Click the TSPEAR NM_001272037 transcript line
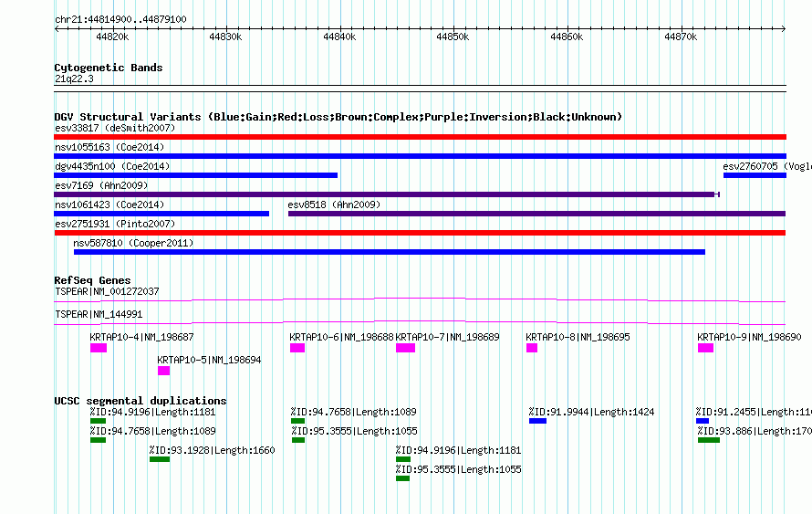This screenshot has height=514, width=812. [x=420, y=299]
